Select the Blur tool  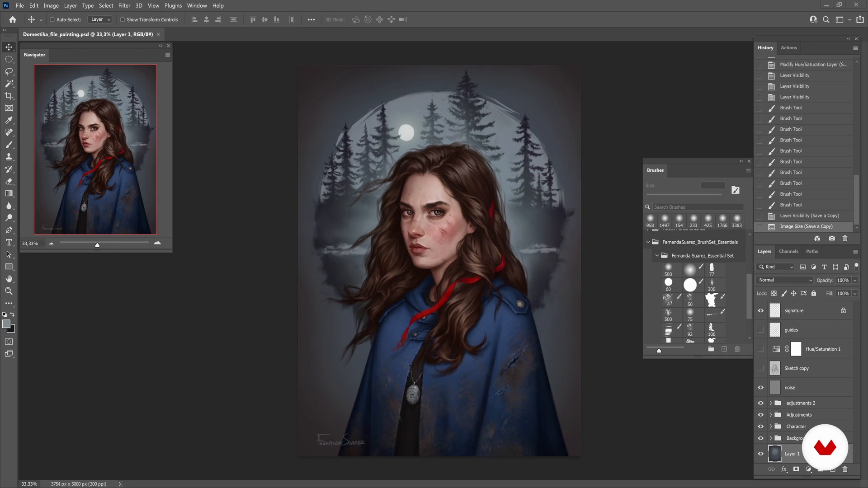(x=9, y=206)
